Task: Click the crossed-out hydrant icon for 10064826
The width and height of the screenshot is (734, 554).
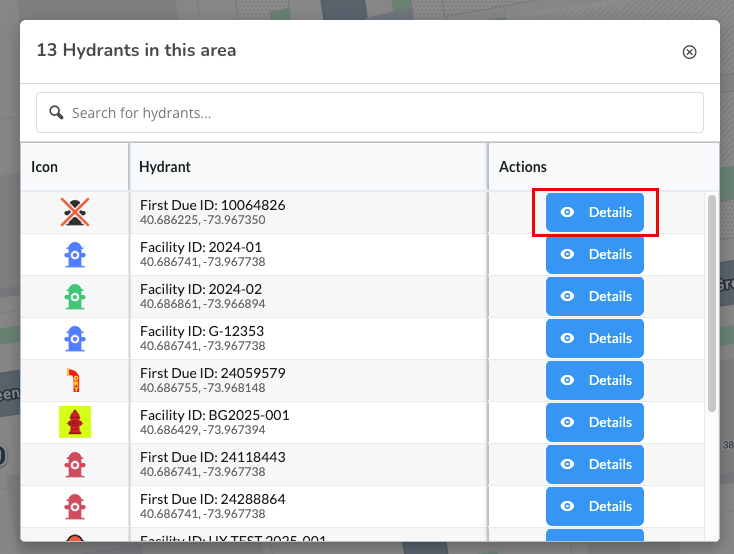Action: click(75, 212)
